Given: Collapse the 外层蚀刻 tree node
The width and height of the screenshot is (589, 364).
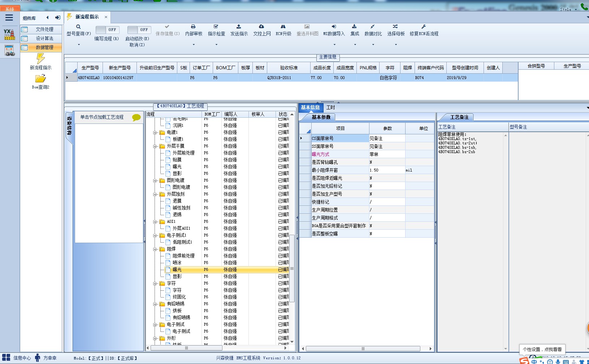Looking at the screenshot, I should coord(155,194).
